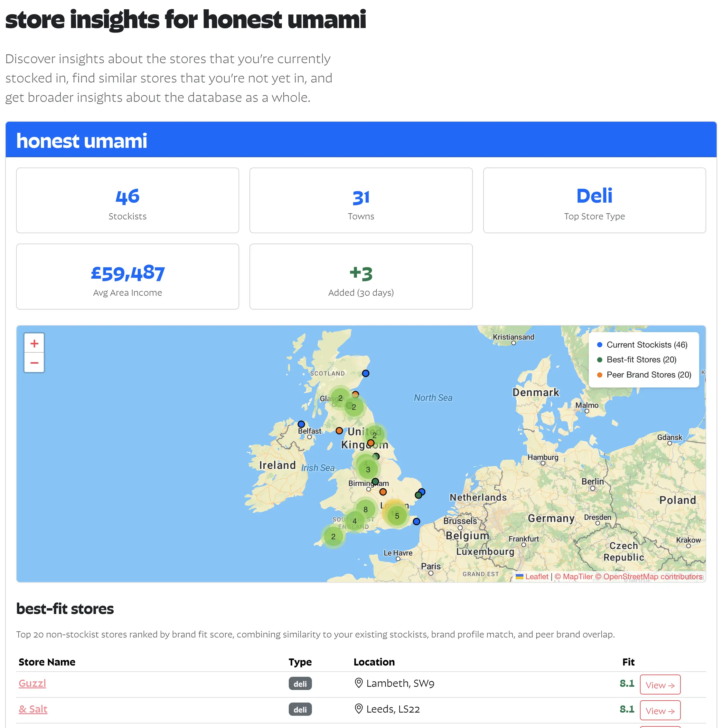The image size is (723, 728).
Task: Select the cluster marker labeled 2 in Cornwall
Action: (x=333, y=536)
